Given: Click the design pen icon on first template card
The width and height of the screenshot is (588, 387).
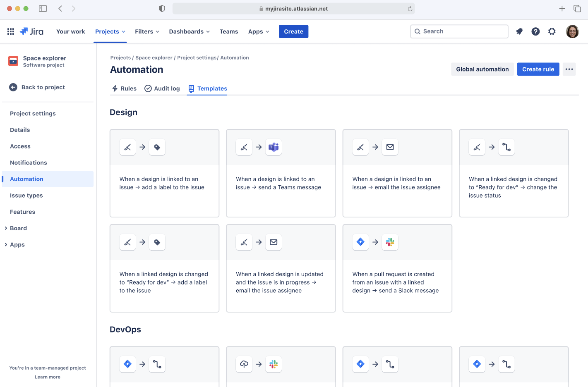Looking at the screenshot, I should click(127, 147).
